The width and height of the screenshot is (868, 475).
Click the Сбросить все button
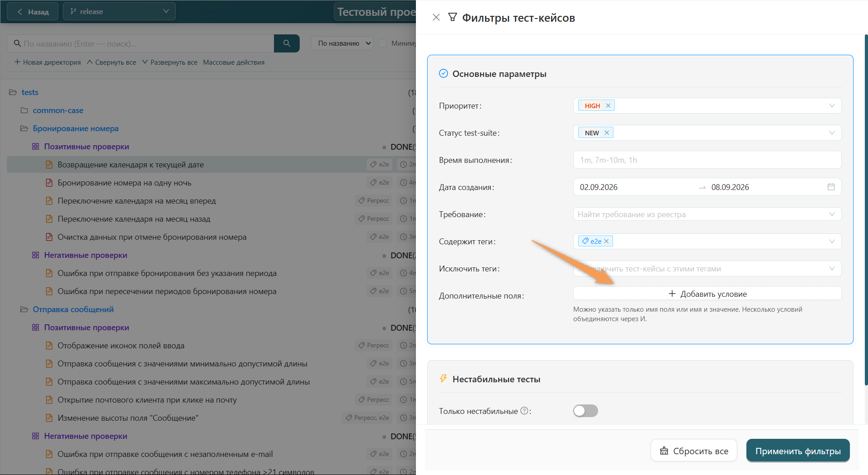[694, 451]
